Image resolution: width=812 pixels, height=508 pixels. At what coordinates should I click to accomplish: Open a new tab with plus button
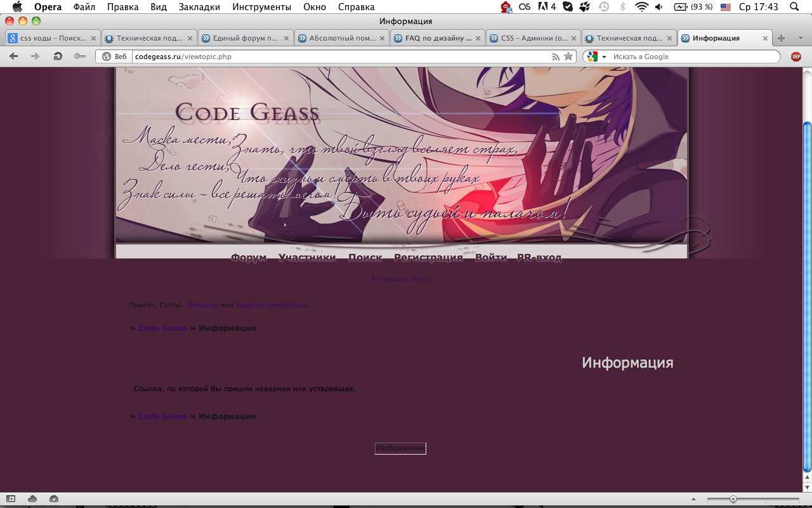pos(781,38)
